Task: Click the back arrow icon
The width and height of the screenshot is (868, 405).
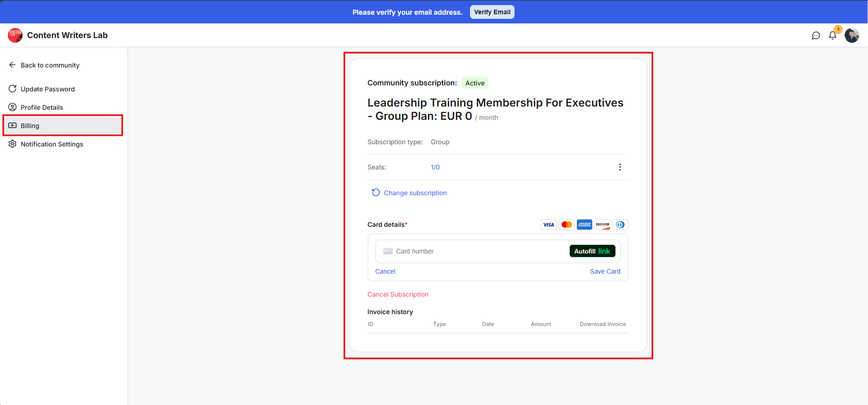Action: pos(12,65)
